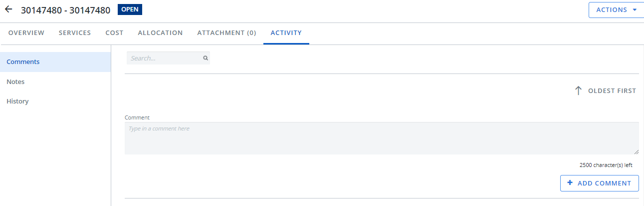644x206 pixels.
Task: Select the Activity tab
Action: pyautogui.click(x=286, y=33)
